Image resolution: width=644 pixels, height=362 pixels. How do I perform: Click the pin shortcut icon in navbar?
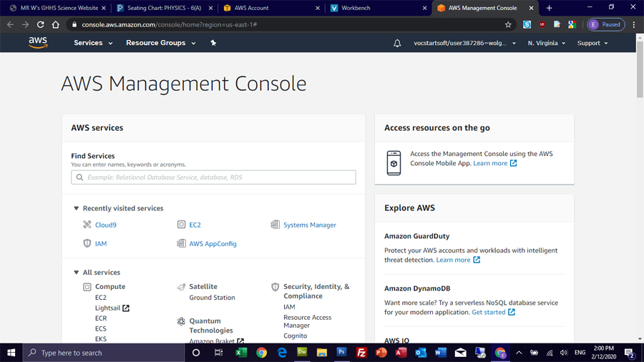click(x=213, y=43)
